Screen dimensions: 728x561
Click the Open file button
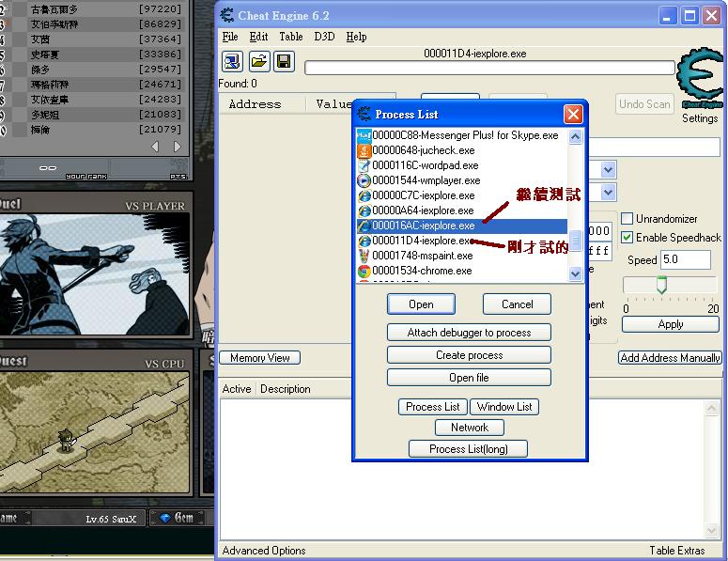[x=469, y=378]
